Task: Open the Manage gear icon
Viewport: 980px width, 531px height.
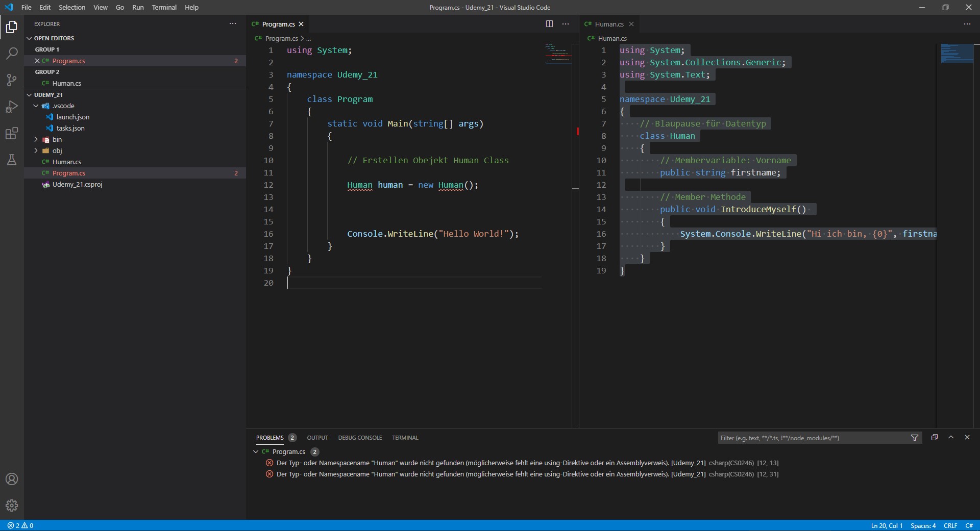Action: point(12,505)
